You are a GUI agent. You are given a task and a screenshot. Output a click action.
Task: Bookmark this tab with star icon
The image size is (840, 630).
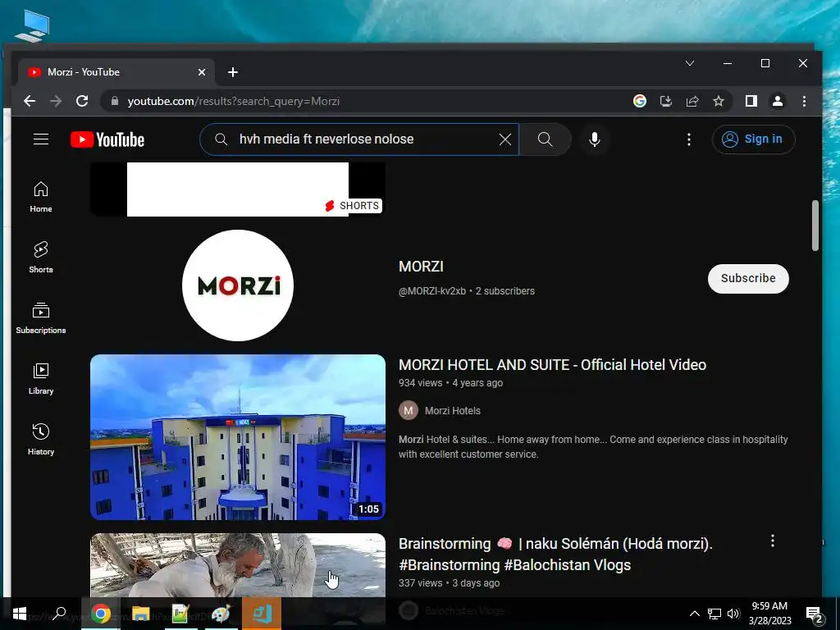pyautogui.click(x=719, y=101)
